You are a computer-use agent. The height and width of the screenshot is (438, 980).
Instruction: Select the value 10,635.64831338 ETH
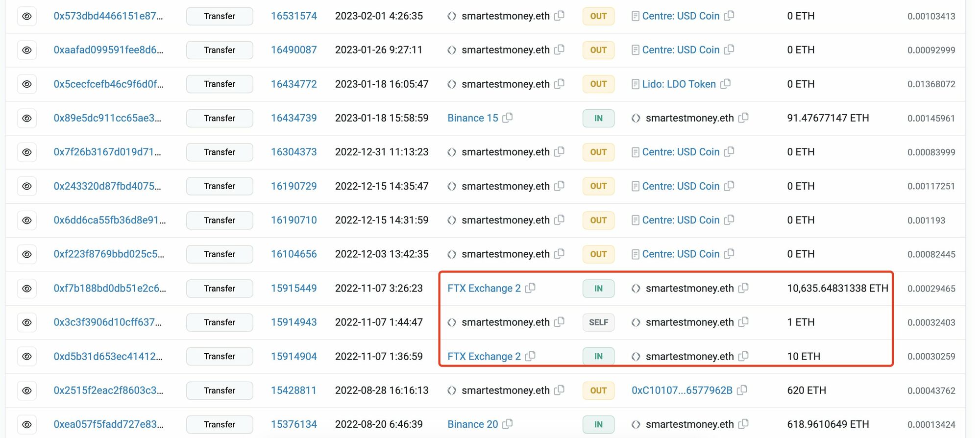[x=838, y=289]
